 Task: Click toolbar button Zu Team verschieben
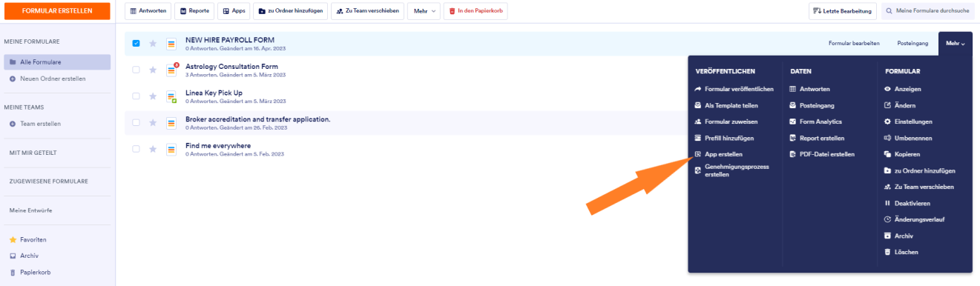(x=366, y=11)
